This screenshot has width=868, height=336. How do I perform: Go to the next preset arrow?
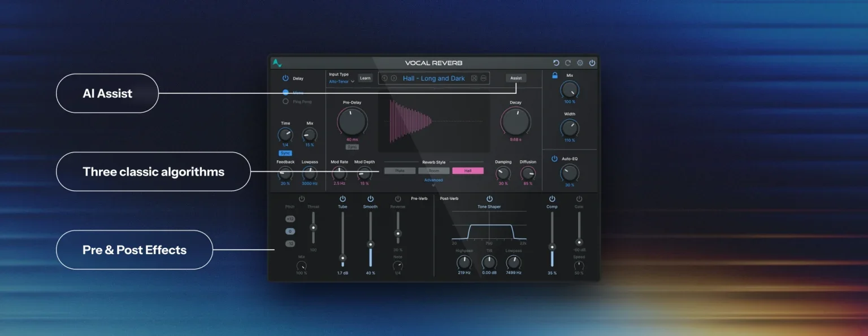[394, 78]
